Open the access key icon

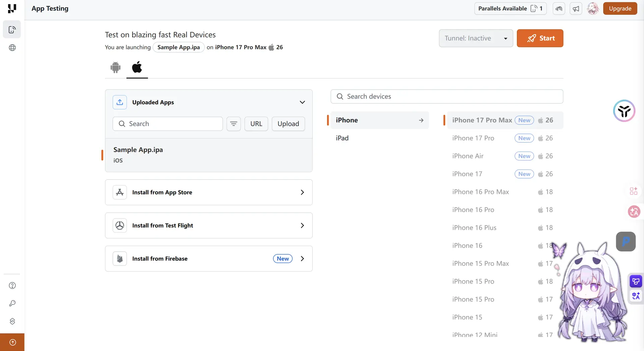point(12,303)
